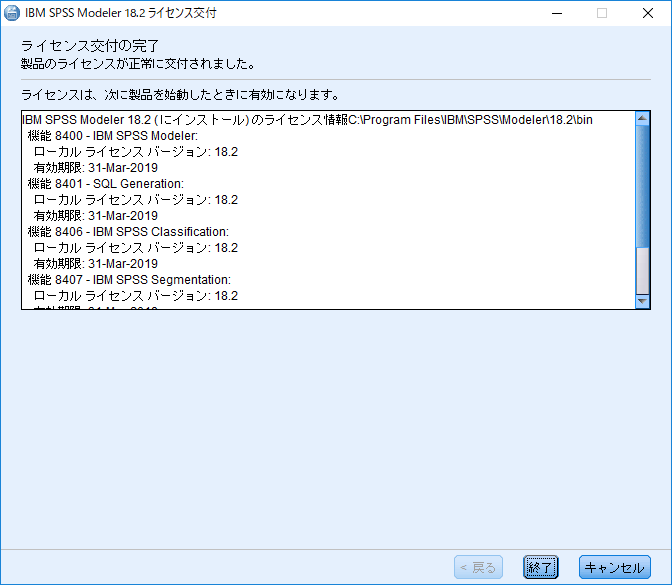
Task: Select the line '機能 8401 - SQL Generation:'
Action: pyautogui.click(x=105, y=184)
